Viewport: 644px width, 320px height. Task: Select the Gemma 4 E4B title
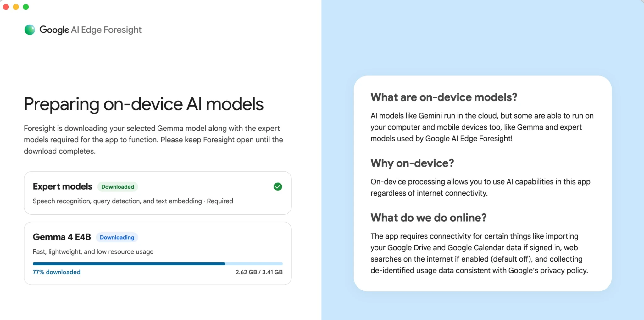click(x=62, y=237)
